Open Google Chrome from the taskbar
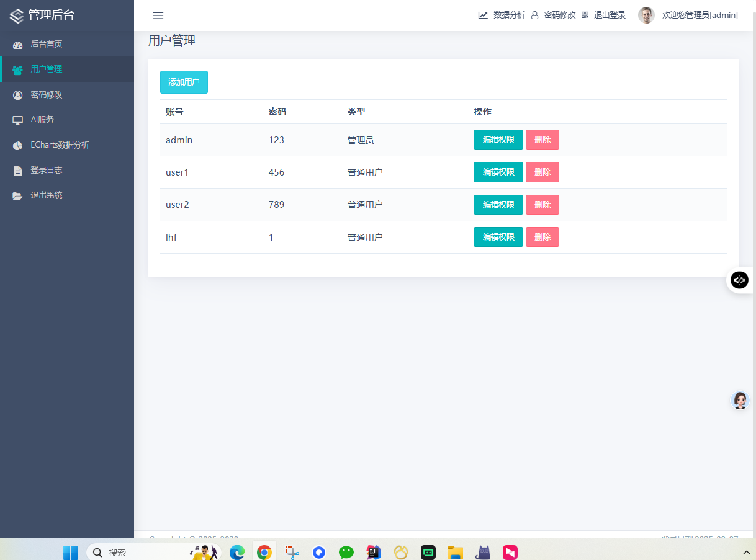 [264, 553]
